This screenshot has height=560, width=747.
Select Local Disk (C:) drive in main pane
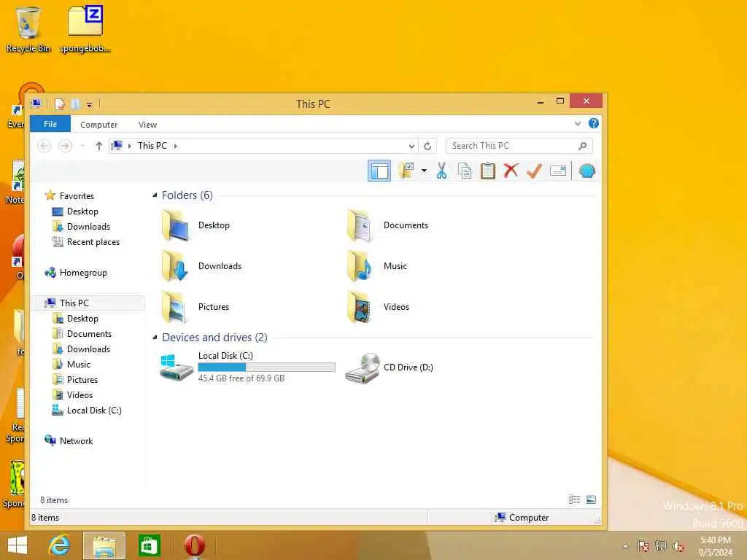click(248, 367)
